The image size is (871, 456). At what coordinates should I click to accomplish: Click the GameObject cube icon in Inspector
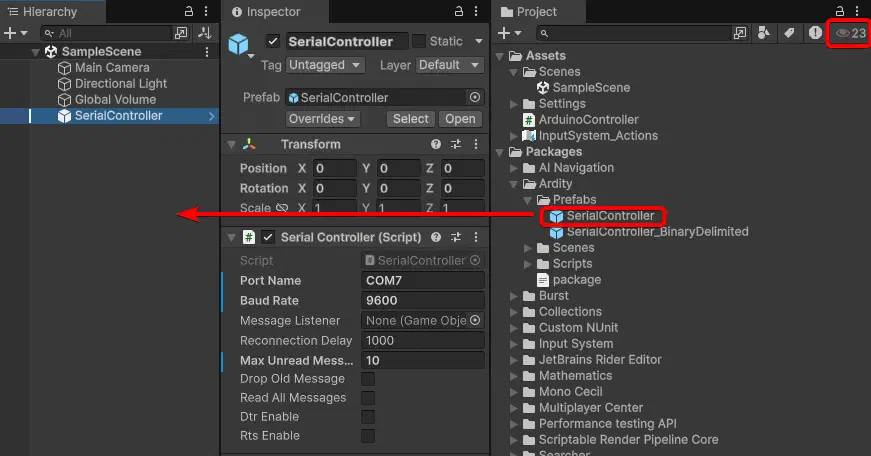(x=239, y=44)
